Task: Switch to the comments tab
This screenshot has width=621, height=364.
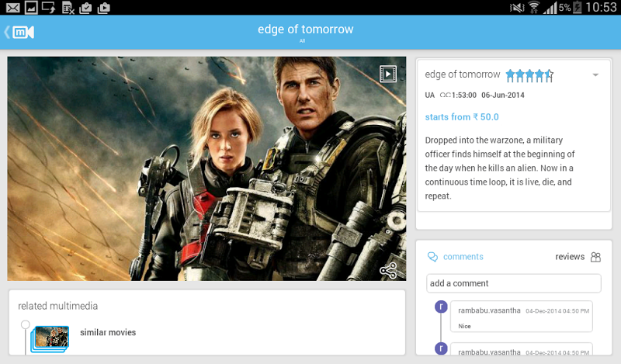Action: (463, 257)
